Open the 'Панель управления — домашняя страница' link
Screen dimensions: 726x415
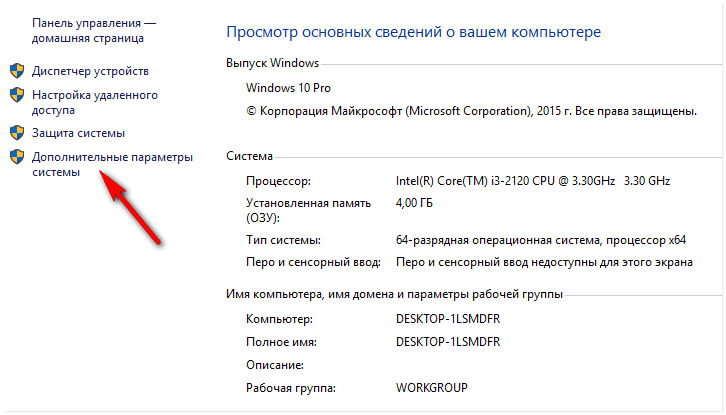click(94, 31)
